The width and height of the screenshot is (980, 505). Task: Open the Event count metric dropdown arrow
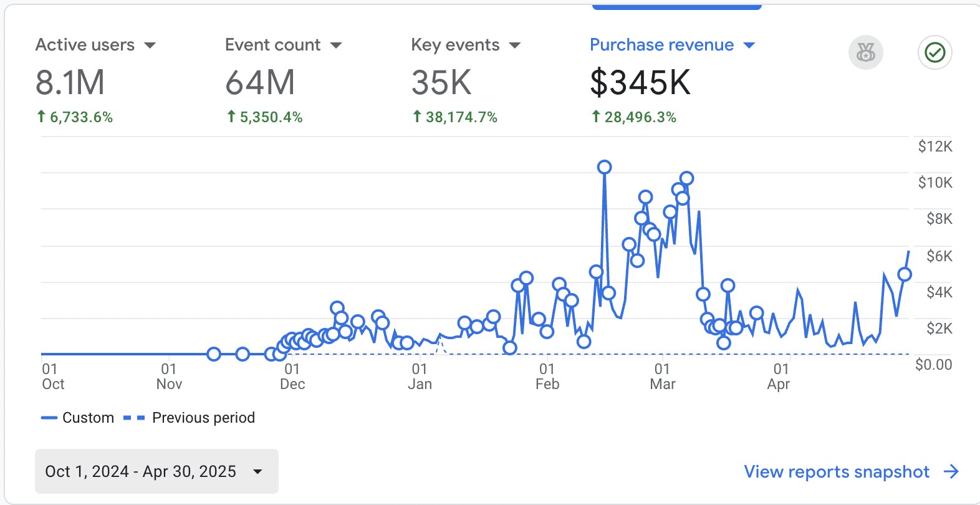336,46
